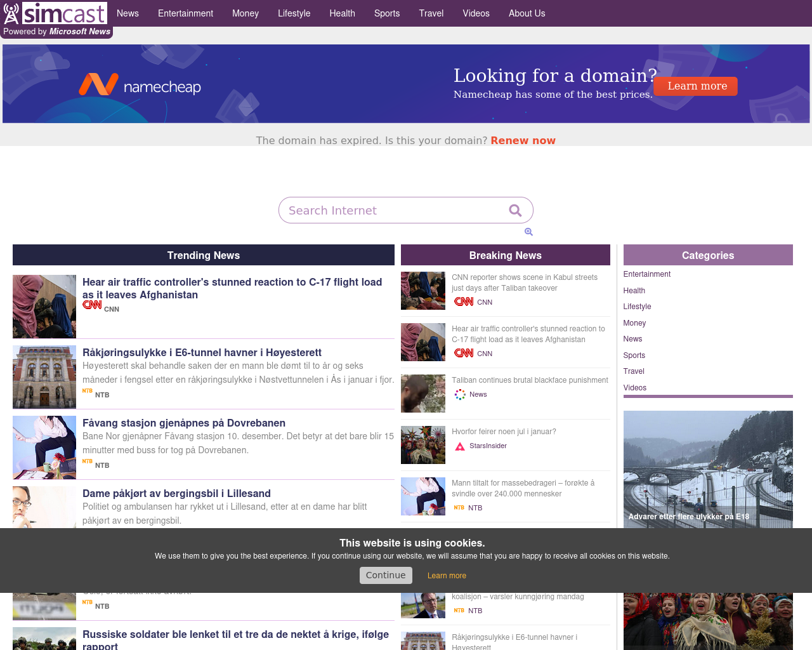Click News source icon under Taliban blackface story

(460, 395)
